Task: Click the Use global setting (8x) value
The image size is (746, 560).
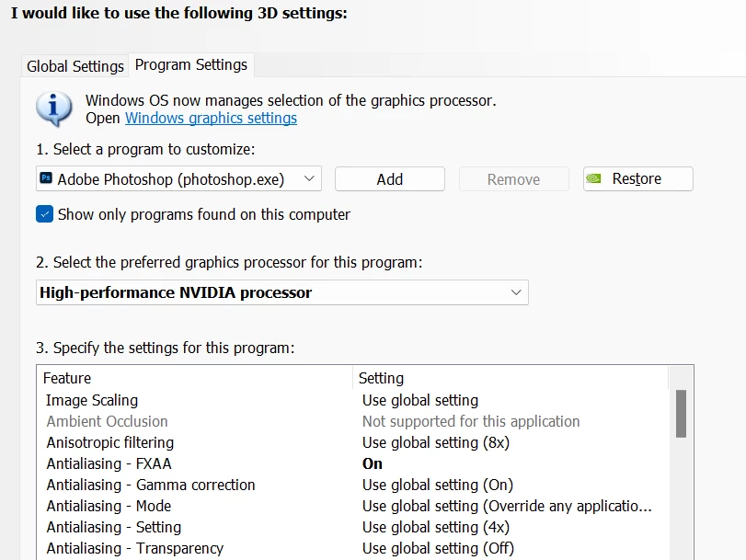Action: coord(436,442)
